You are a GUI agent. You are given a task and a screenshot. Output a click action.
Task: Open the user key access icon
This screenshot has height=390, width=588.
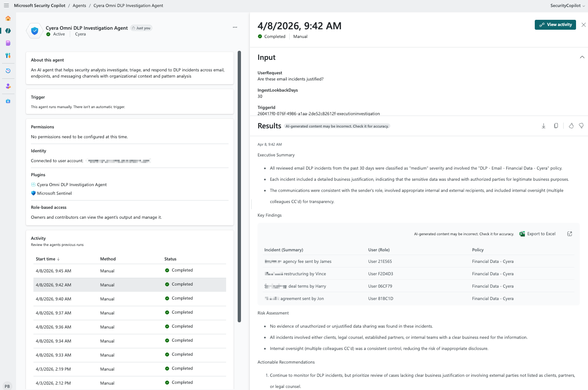click(8, 86)
